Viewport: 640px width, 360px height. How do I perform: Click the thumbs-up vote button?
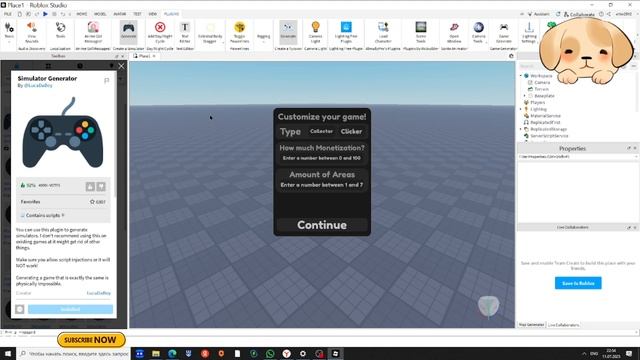click(x=90, y=187)
